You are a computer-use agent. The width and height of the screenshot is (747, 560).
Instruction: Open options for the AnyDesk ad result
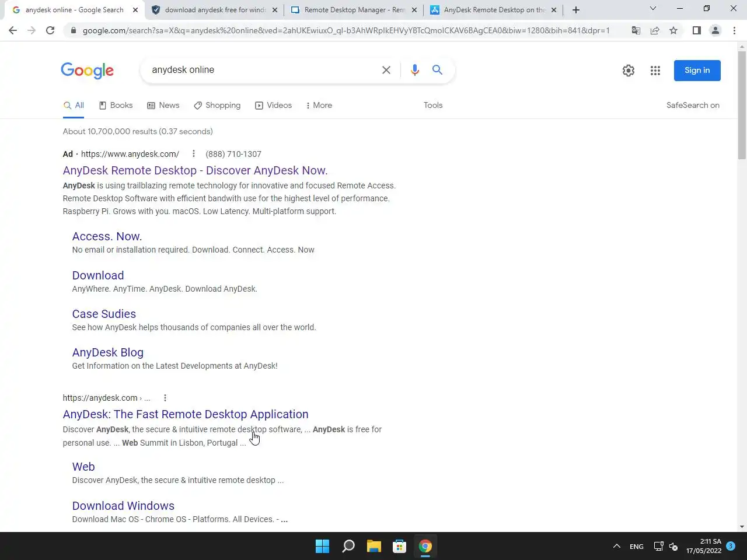coord(193,154)
